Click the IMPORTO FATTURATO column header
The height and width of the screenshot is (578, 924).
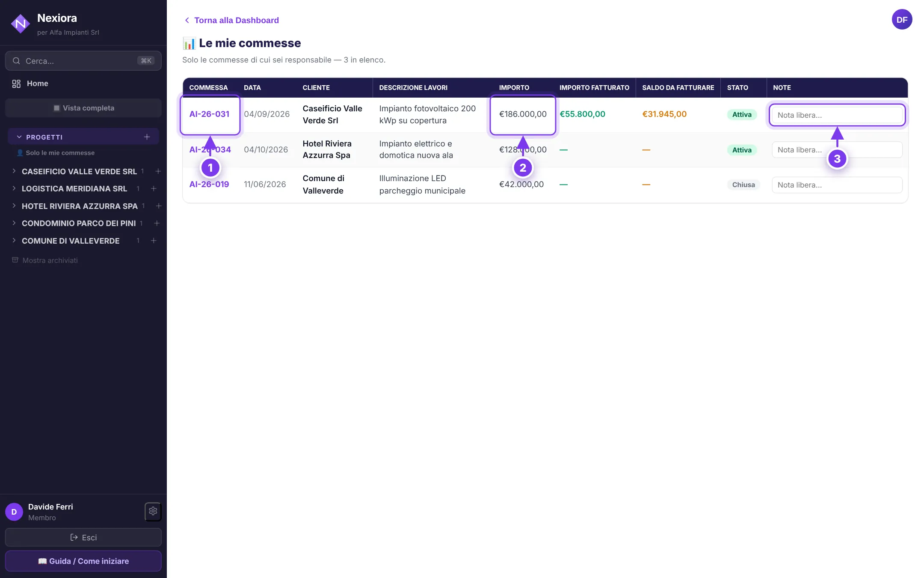pyautogui.click(x=594, y=87)
